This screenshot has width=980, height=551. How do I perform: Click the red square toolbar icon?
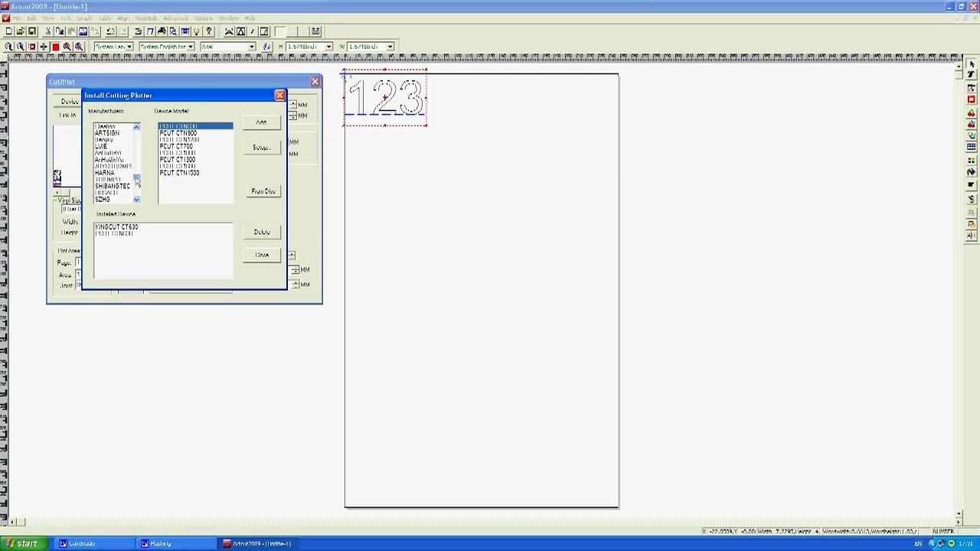[x=55, y=47]
